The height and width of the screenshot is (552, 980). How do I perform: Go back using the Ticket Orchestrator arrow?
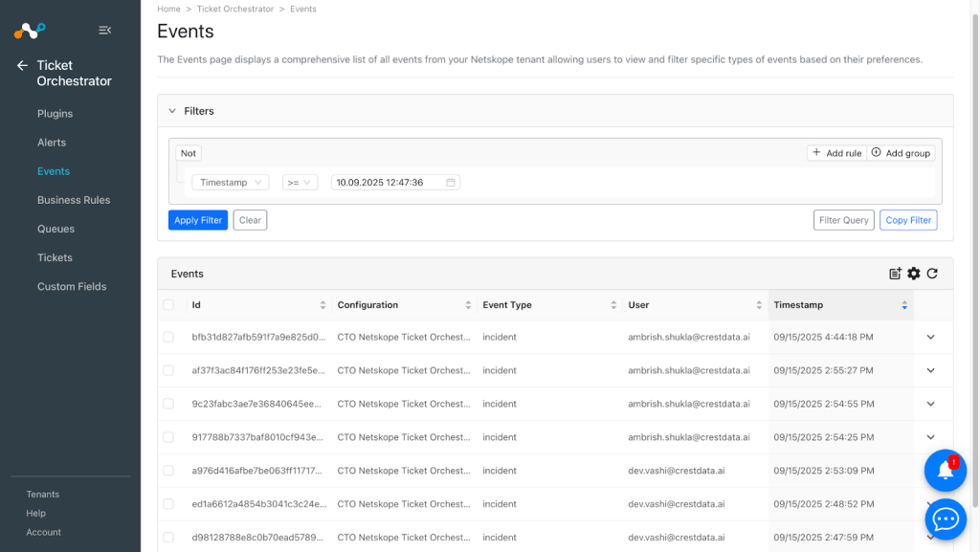23,65
